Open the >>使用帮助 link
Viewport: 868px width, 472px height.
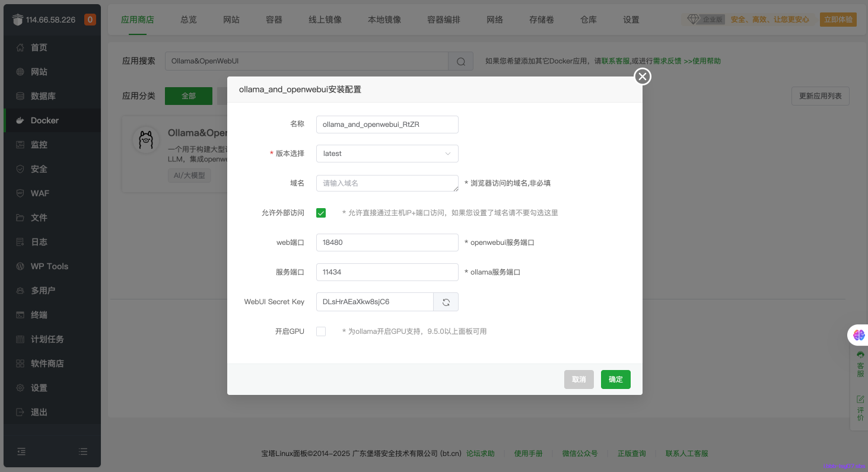[x=702, y=61]
